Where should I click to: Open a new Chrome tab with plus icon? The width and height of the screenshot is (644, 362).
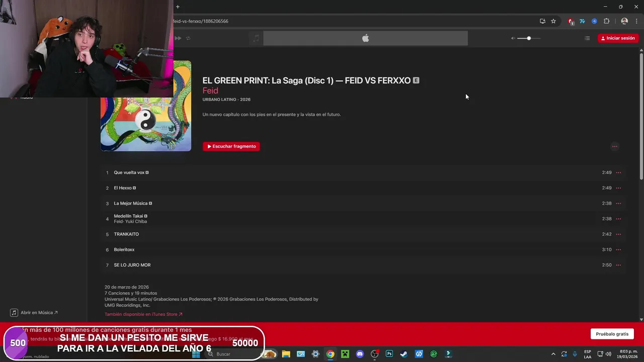178,7
